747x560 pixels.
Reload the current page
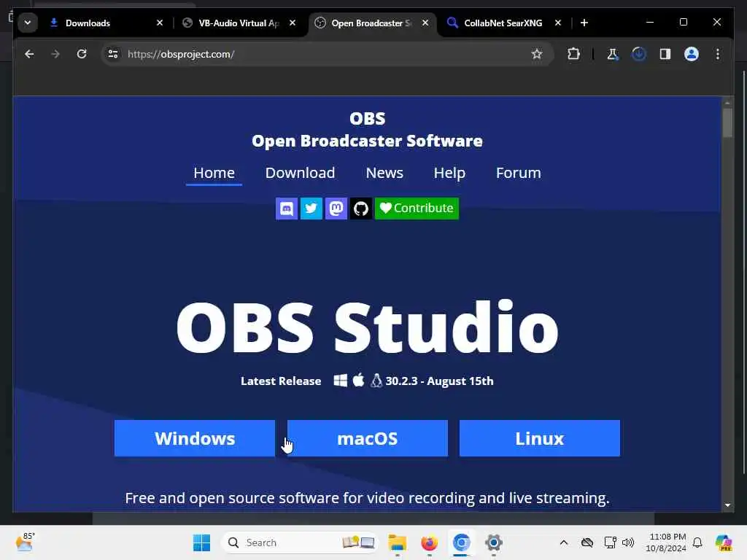[82, 54]
